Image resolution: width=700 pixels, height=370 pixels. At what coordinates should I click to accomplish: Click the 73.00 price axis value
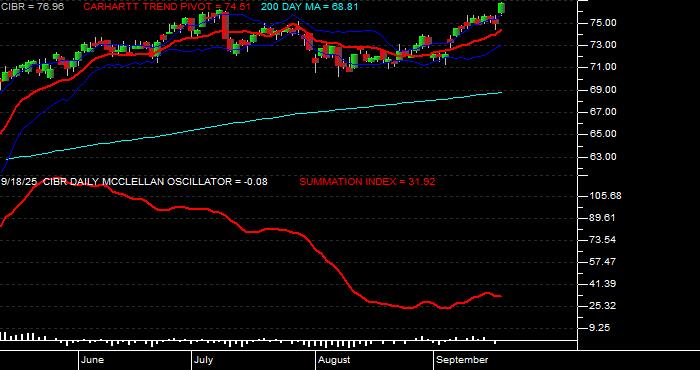(604, 45)
